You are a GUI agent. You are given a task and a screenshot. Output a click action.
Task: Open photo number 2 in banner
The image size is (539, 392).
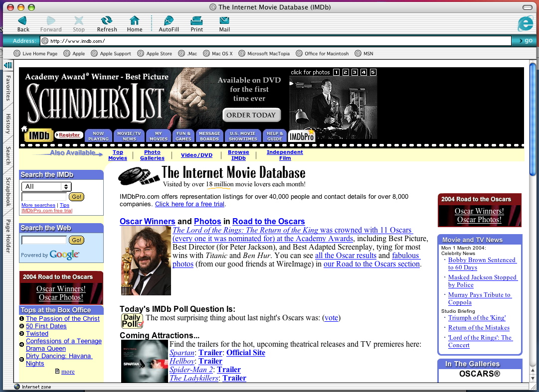tap(346, 72)
